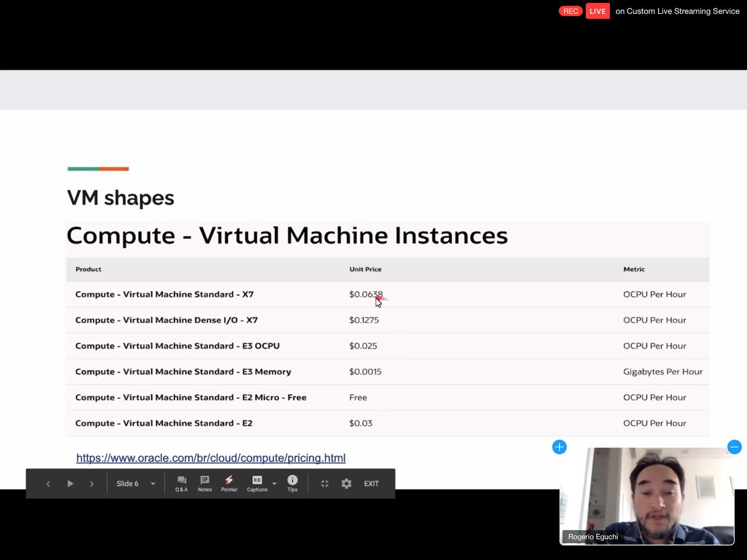Click the Unit Price column header
This screenshot has height=560, width=747.
[365, 269]
